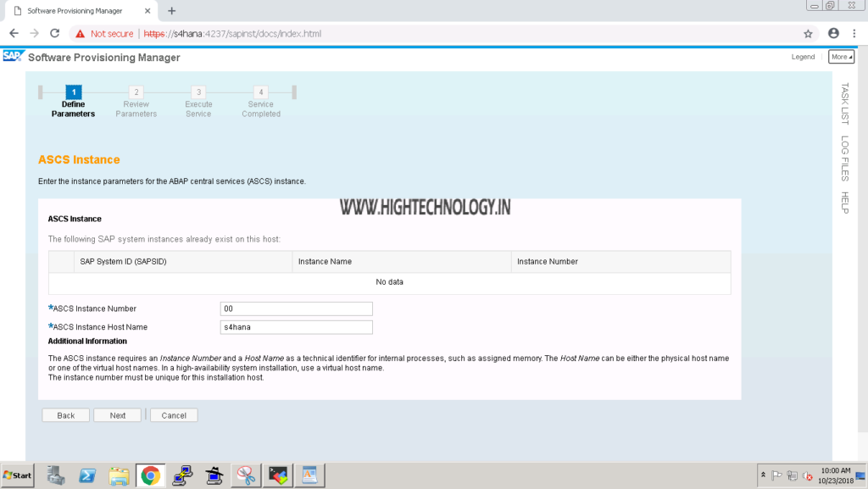Viewport: 868px width, 489px height.
Task: Open a new browser tab with the plus button
Action: [171, 10]
